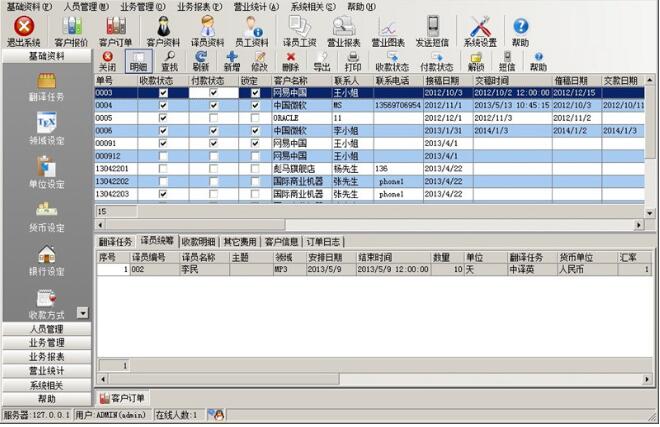Viewport: 660px width, 427px height.
Task: Toggle 收款状态 checkbox for order 000912
Action: (163, 156)
